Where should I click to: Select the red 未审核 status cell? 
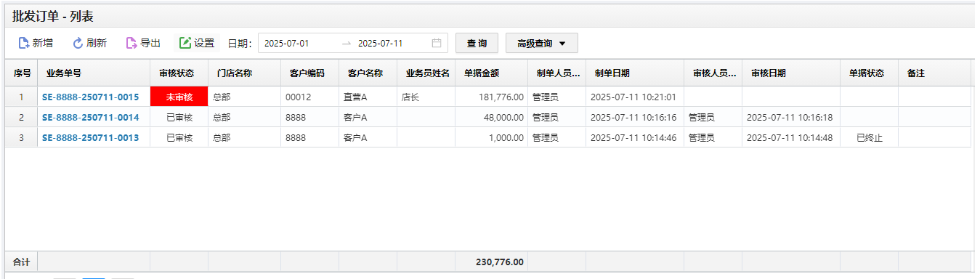(179, 97)
